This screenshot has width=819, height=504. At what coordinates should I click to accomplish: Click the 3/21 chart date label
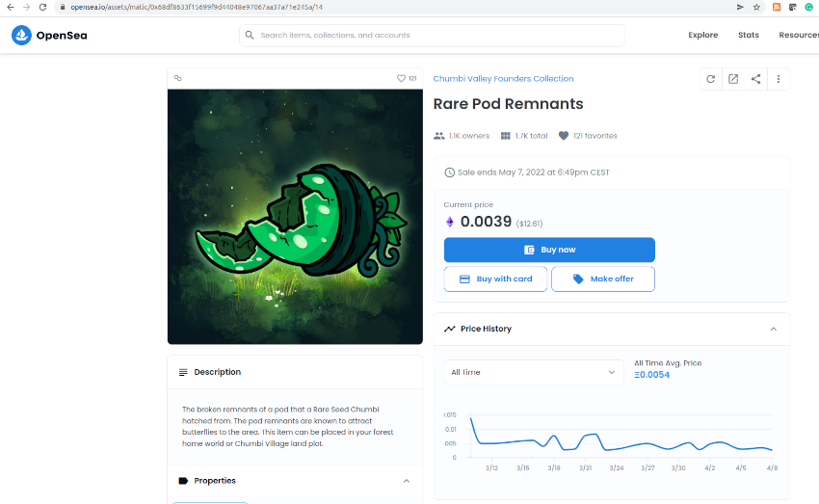pos(585,468)
